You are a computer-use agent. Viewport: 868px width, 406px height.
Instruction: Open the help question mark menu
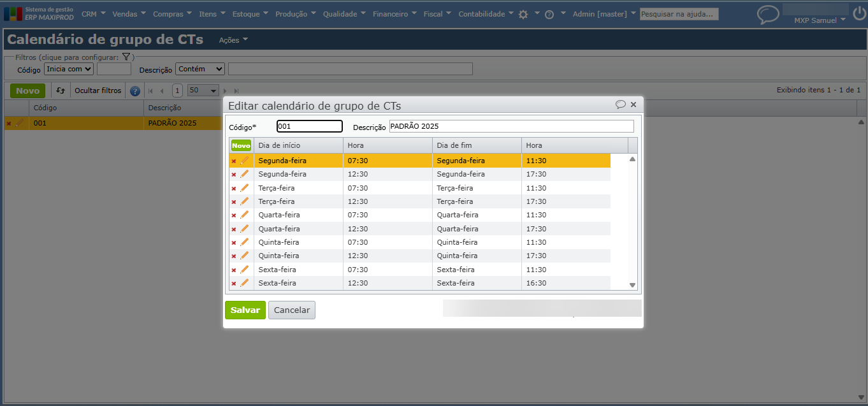tap(549, 14)
